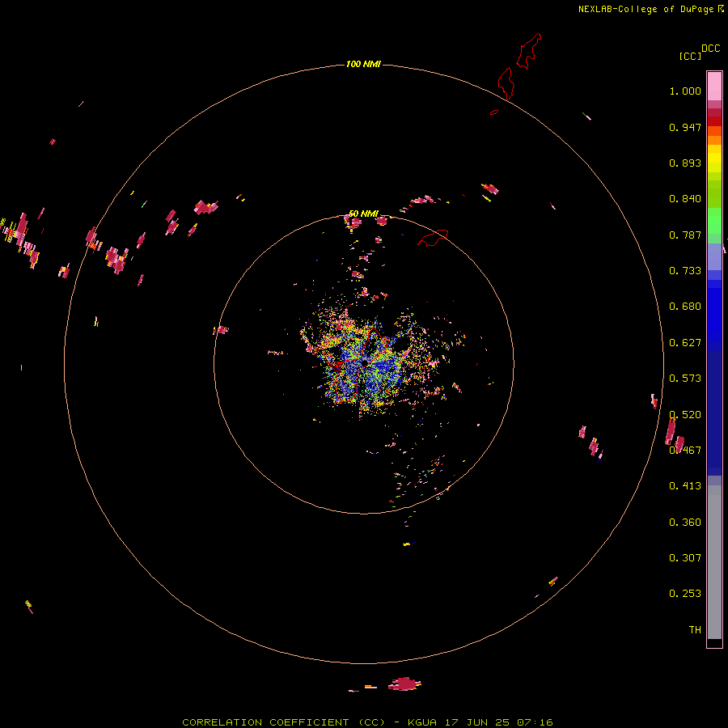Click the 0.733 legend value
The height and width of the screenshot is (728, 728).
point(685,271)
